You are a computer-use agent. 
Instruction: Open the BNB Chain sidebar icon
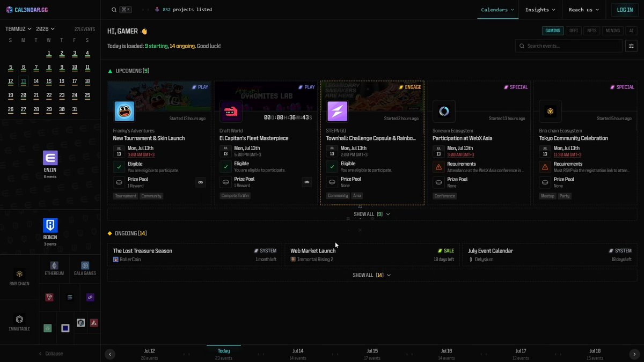(19, 274)
